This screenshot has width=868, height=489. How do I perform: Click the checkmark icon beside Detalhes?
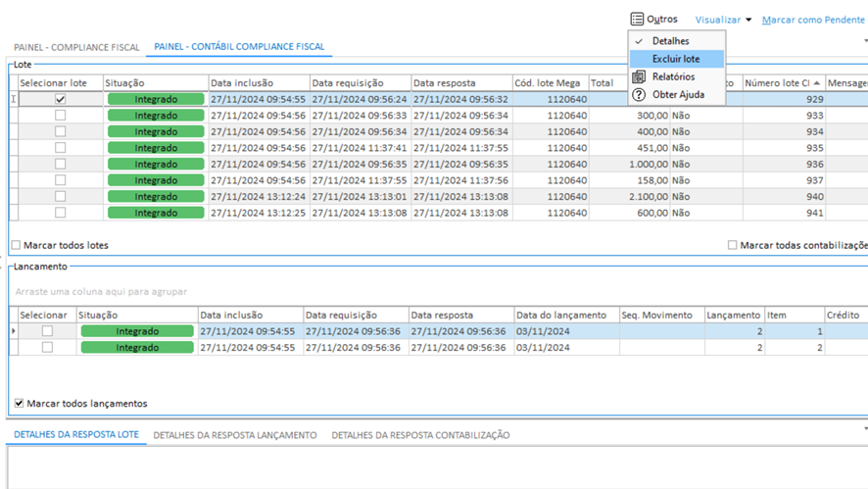coord(639,41)
